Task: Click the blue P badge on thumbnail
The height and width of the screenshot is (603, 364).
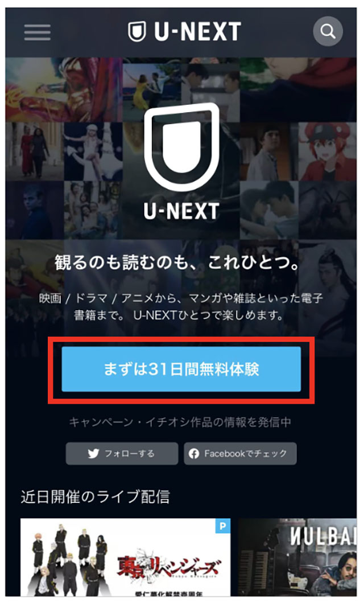Action: tap(223, 526)
